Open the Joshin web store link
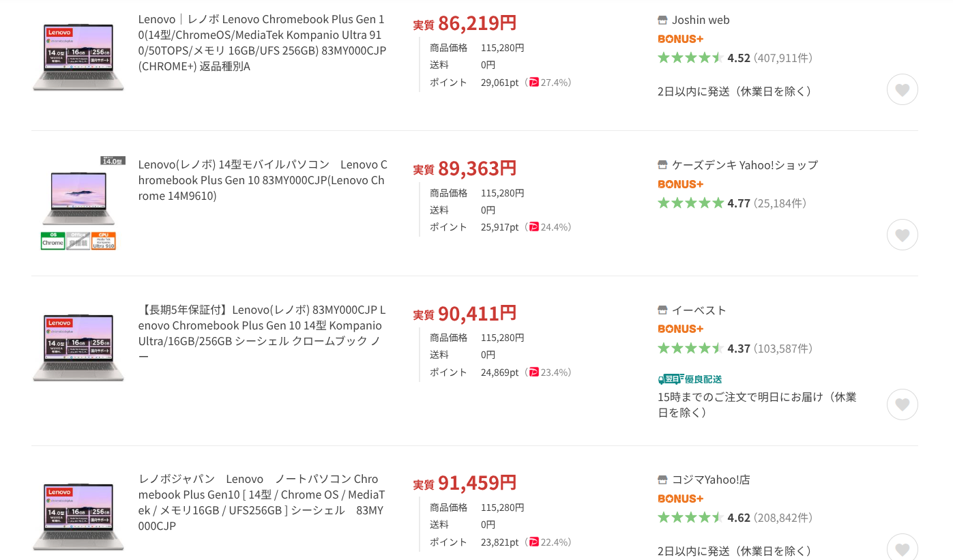Viewport: 953px width, 560px height. (x=701, y=20)
